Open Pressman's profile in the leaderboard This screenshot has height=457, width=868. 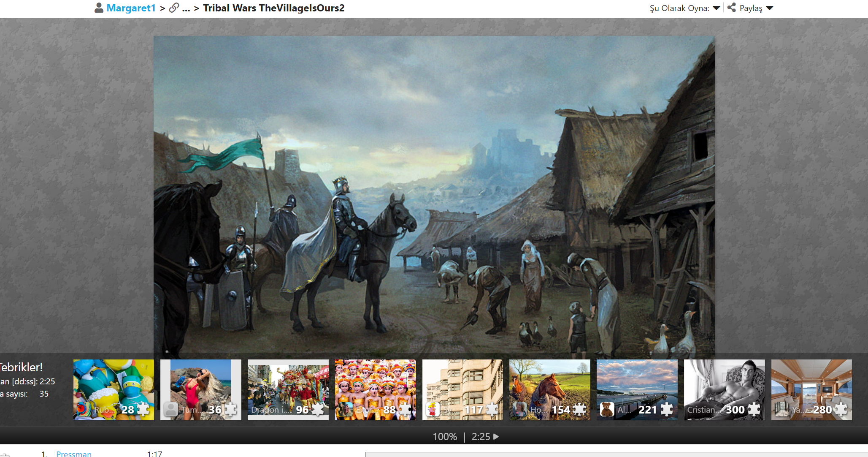(x=74, y=454)
